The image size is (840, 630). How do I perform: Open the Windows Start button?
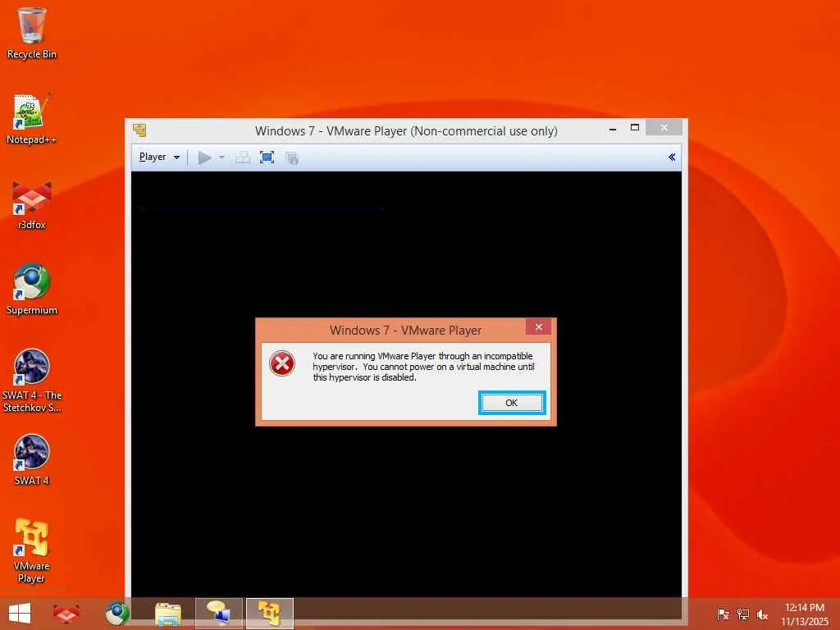coord(20,614)
